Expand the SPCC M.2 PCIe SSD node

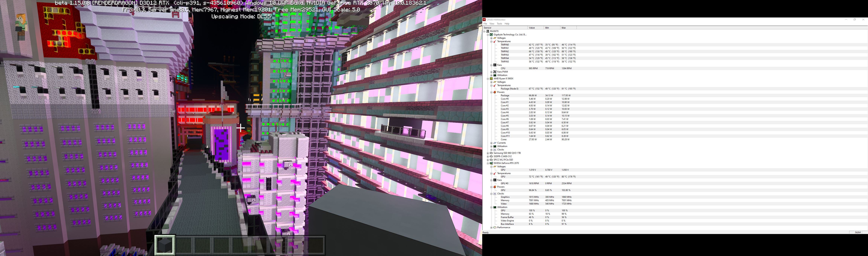(487, 160)
